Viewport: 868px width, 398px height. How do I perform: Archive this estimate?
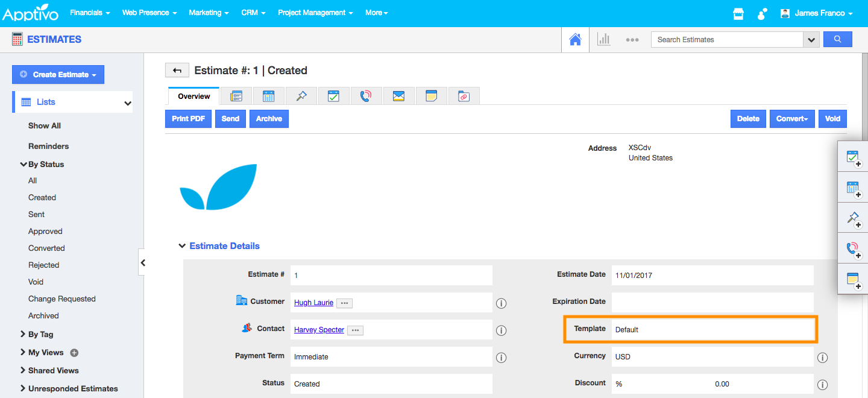coord(269,119)
